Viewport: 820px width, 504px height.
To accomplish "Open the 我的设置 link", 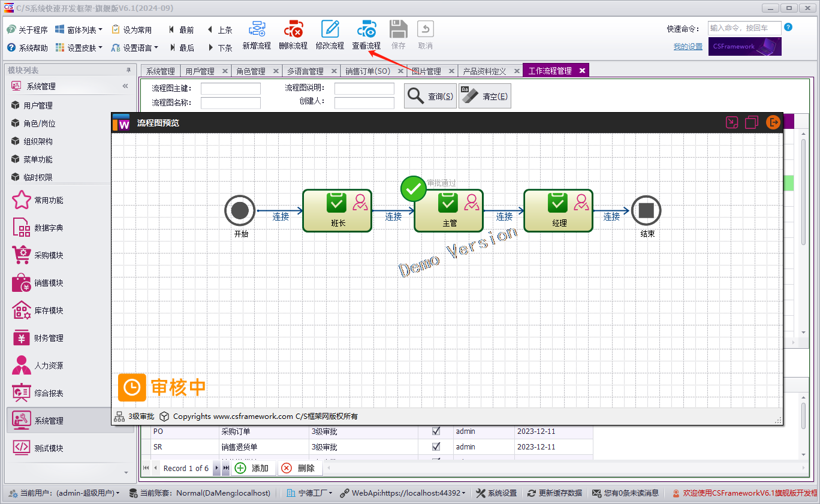I will point(687,46).
